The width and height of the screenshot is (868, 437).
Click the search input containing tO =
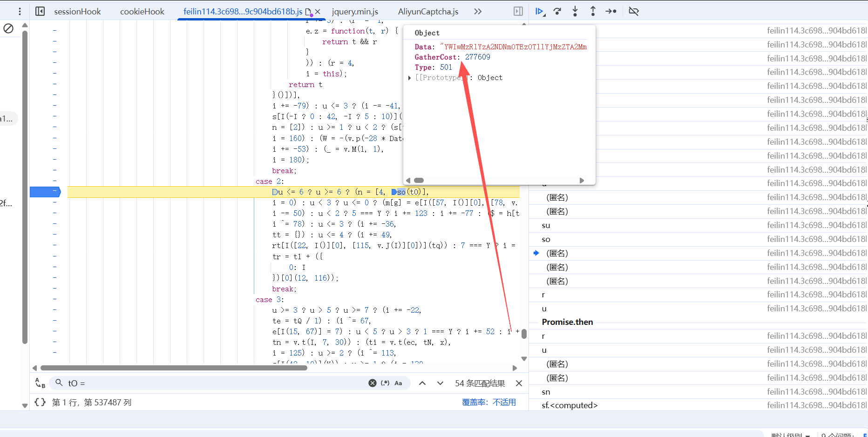tap(214, 383)
